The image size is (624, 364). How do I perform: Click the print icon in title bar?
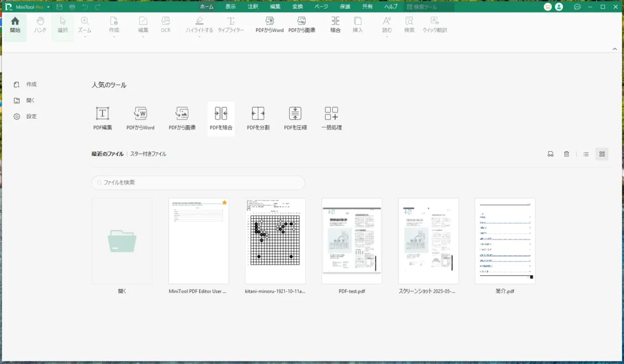click(x=72, y=7)
